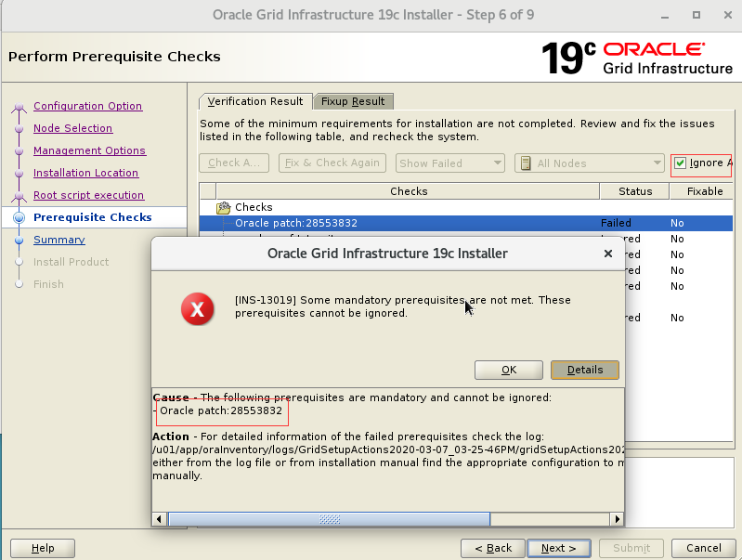Viewport: 742px width, 560px height.
Task: Click the red error X icon
Action: pos(197,309)
